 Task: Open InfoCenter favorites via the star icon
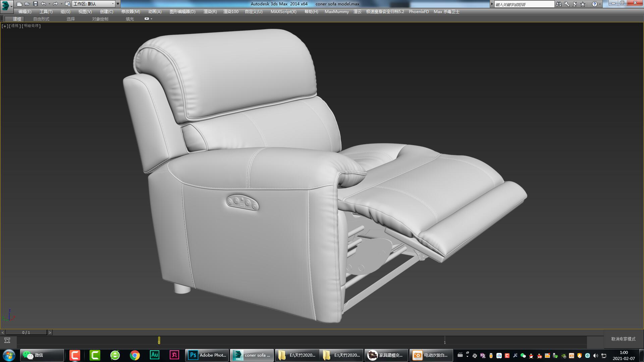click(x=582, y=4)
